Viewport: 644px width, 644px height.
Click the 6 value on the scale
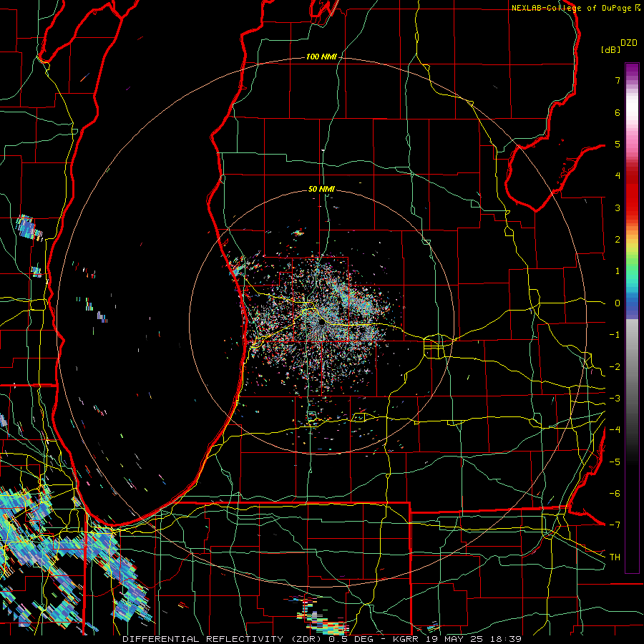coord(618,112)
